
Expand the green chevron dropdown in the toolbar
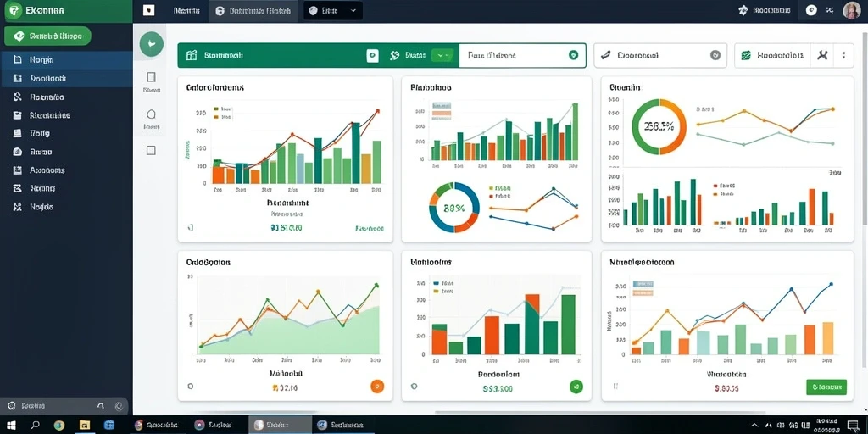point(442,55)
